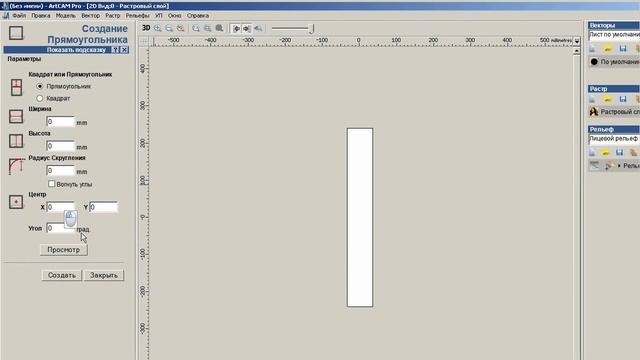Image resolution: width=640 pixels, height=360 pixels.
Task: Click the square-or-rectangle parameter icon
Action: coord(16,87)
